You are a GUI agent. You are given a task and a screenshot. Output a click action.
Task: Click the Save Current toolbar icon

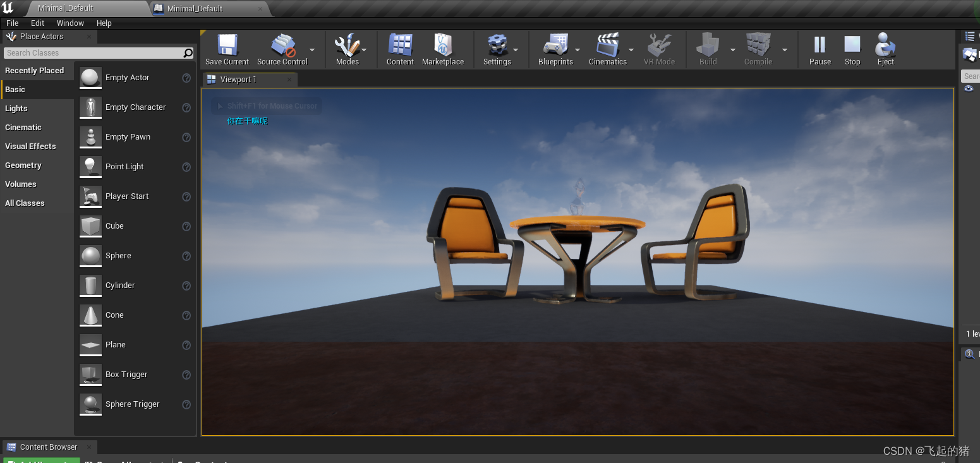(x=227, y=45)
